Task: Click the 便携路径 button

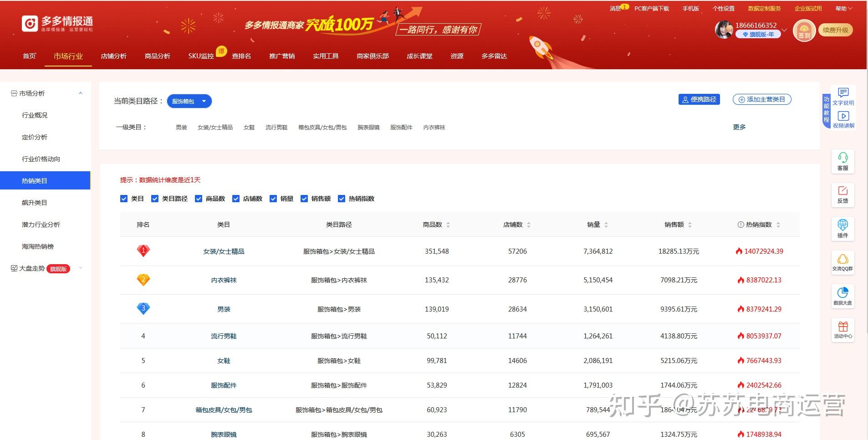Action: coord(699,99)
